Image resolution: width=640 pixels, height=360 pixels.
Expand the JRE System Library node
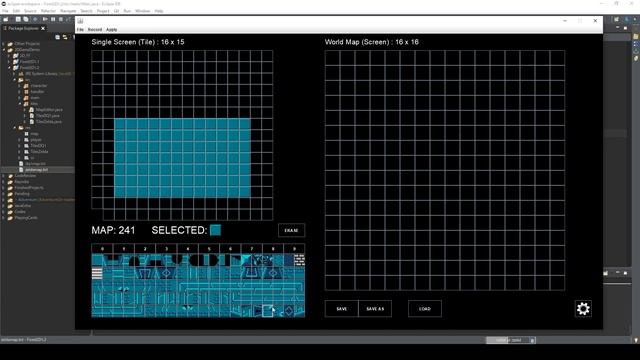coord(14,74)
